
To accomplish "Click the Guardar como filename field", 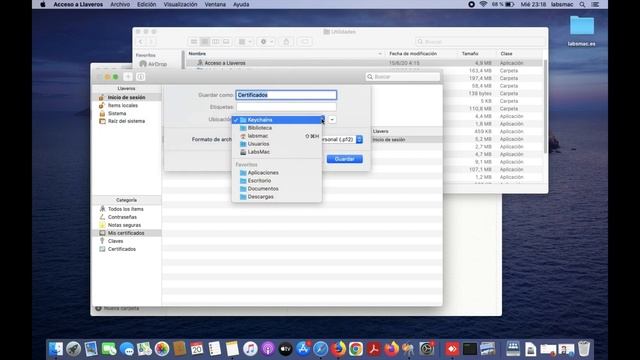I will click(286, 95).
